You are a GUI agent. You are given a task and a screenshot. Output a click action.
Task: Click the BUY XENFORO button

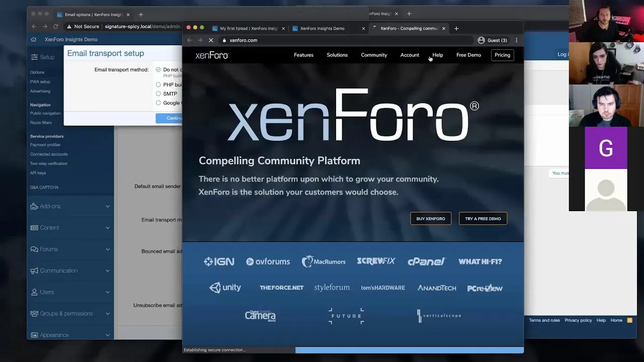pyautogui.click(x=431, y=219)
